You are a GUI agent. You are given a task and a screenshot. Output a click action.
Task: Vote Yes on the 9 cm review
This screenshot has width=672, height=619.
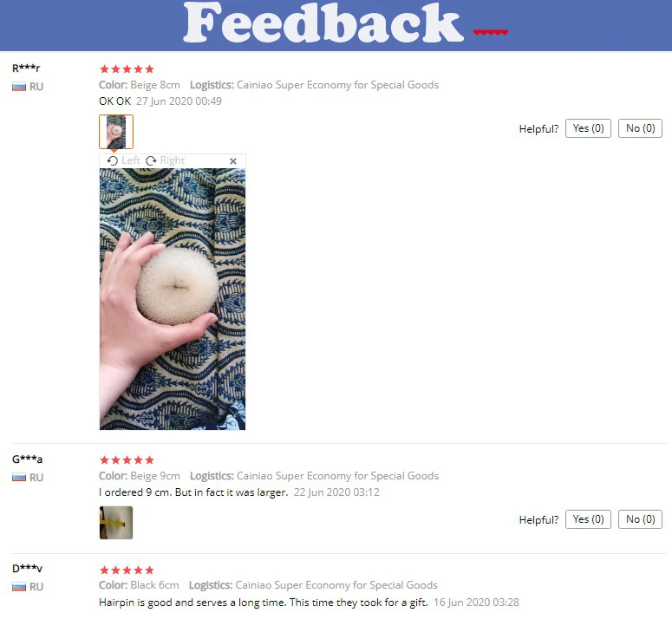588,519
